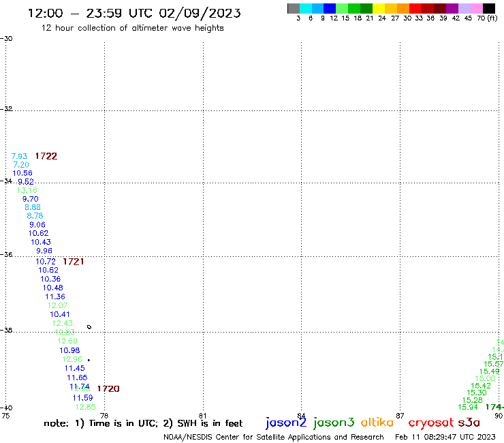Select the 15.28 wave height reading
The image size is (504, 443).
point(473,400)
